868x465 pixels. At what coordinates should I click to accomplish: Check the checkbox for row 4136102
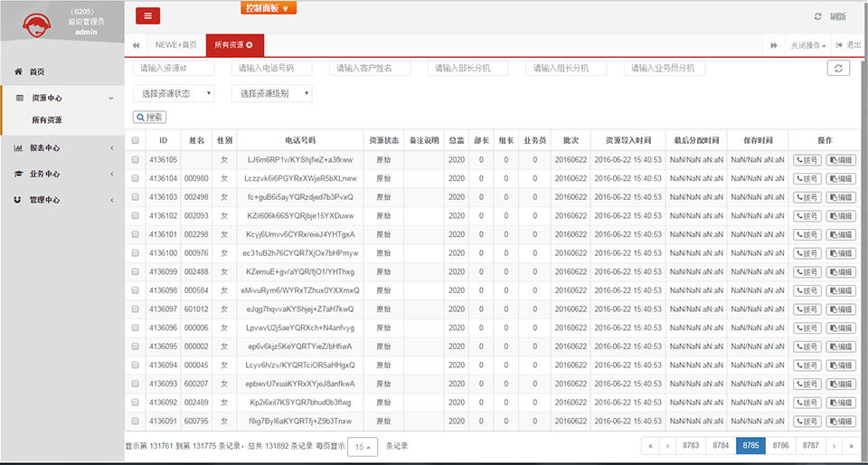click(135, 216)
